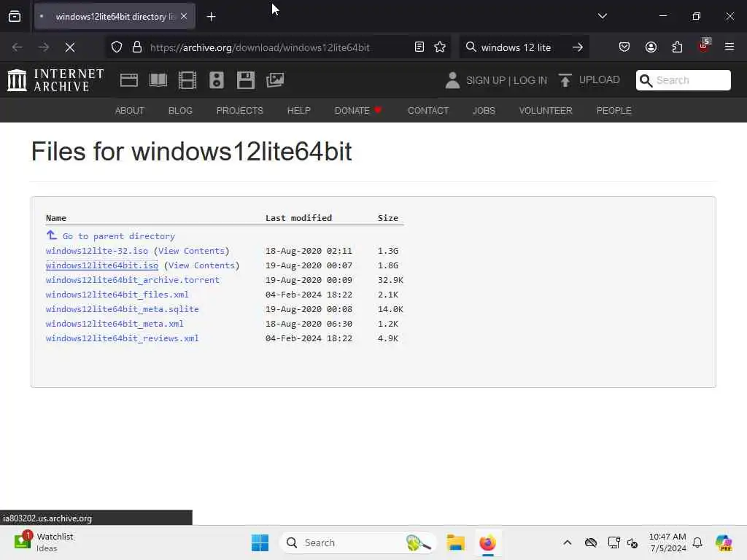Image resolution: width=747 pixels, height=560 pixels.
Task: Go forward to next page
Action: point(44,47)
